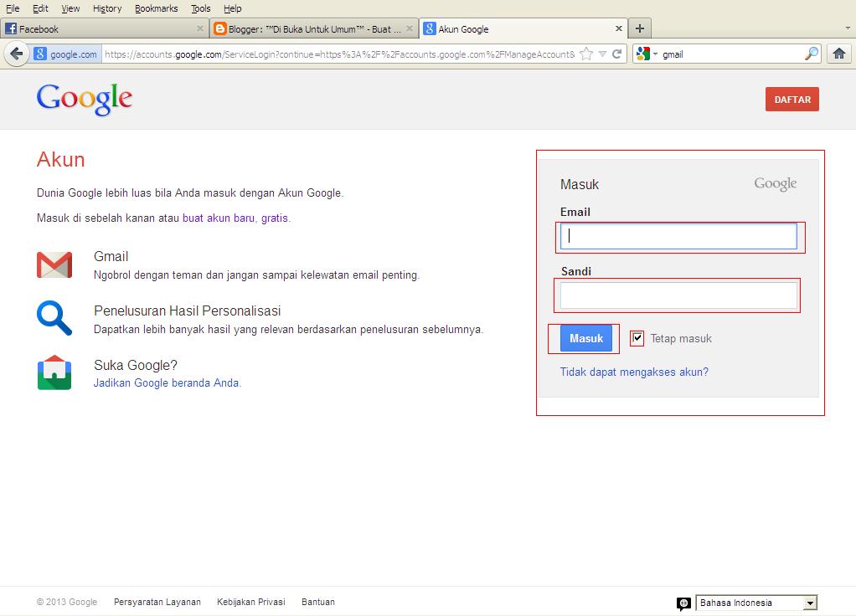Close the Facebook tab

click(200, 28)
